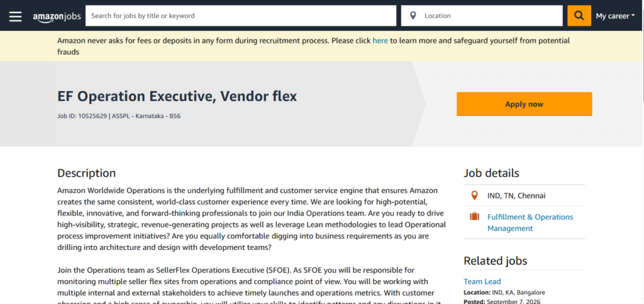This screenshot has height=304, width=644.
Task: Open the hamburger navigation menu
Action: (16, 16)
